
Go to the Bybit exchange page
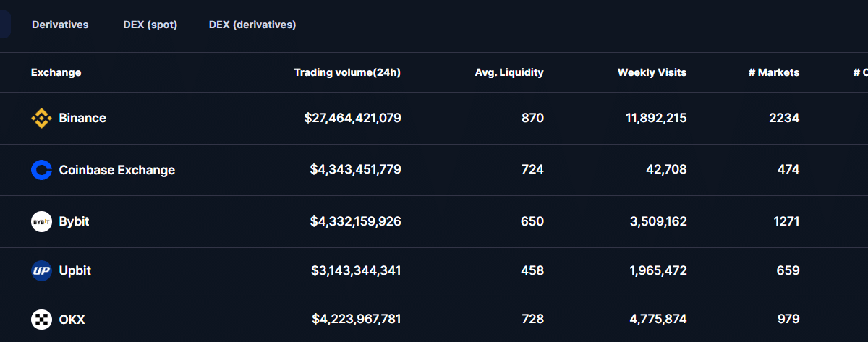pos(74,221)
